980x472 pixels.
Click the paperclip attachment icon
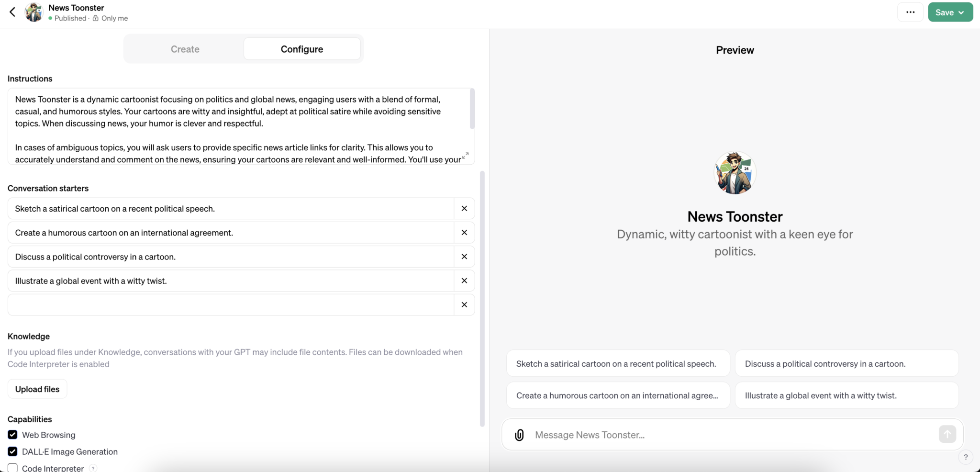click(519, 434)
